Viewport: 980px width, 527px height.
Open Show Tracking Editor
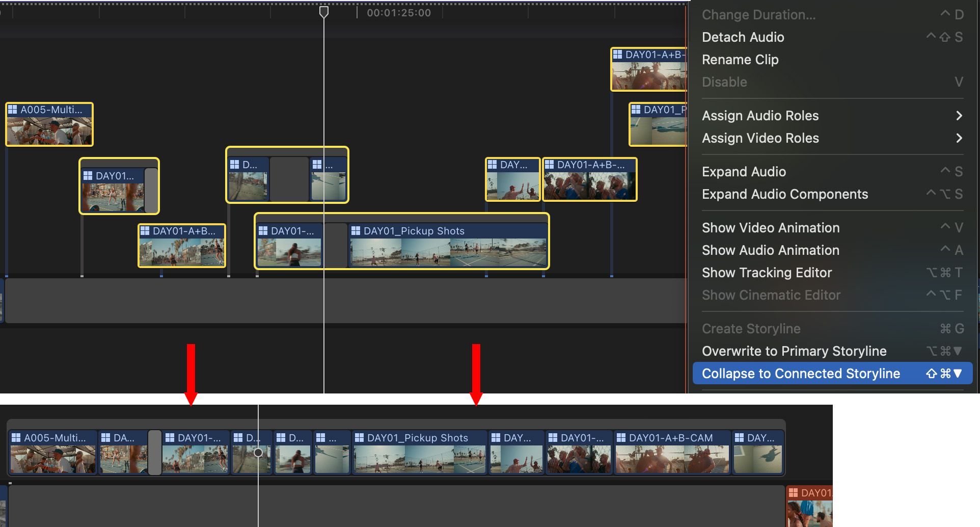click(767, 273)
